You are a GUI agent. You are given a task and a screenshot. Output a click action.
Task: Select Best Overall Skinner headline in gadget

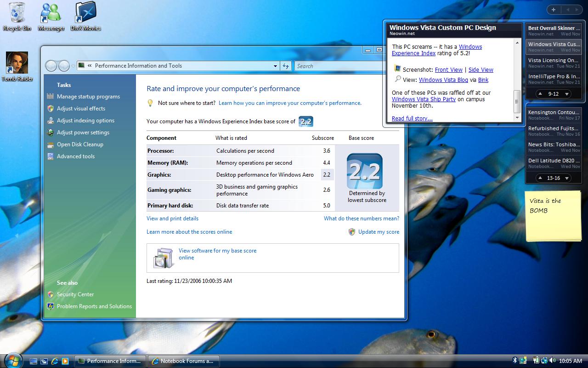(x=554, y=31)
